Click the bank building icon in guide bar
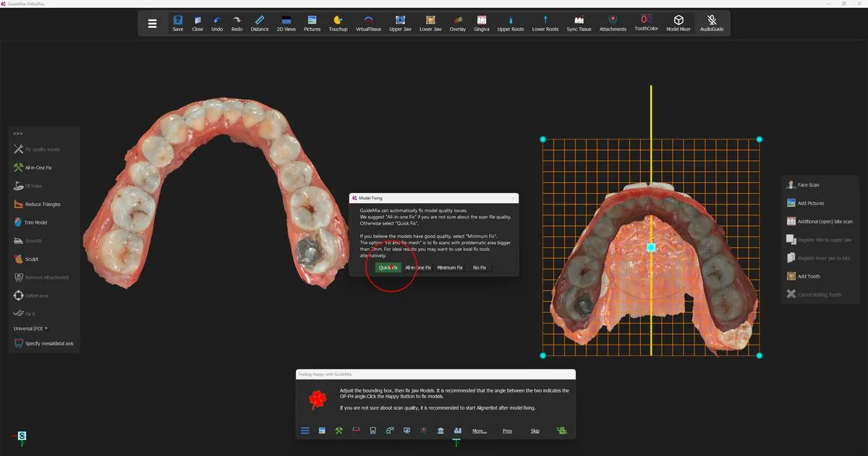Viewport: 868px width, 456px height. pyautogui.click(x=441, y=431)
